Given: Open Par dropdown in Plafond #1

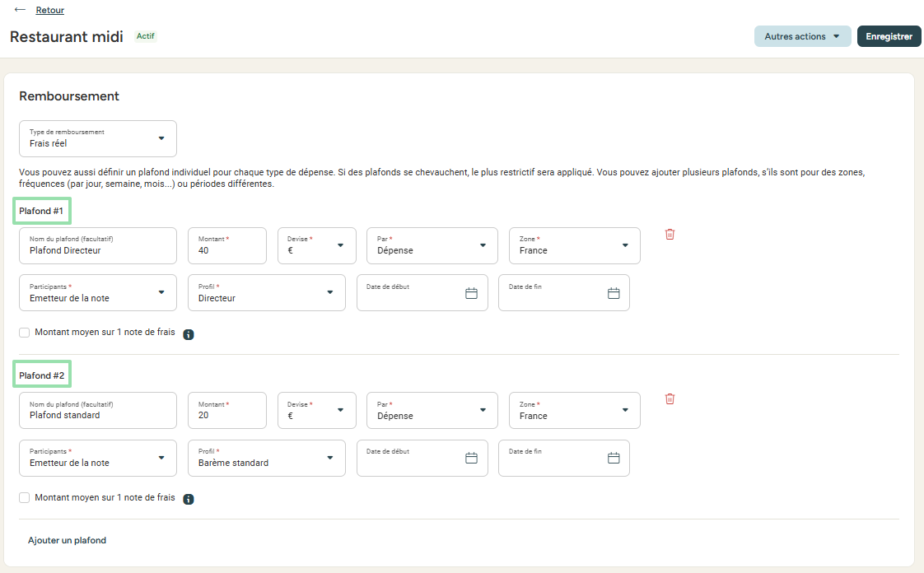Looking at the screenshot, I should point(432,245).
